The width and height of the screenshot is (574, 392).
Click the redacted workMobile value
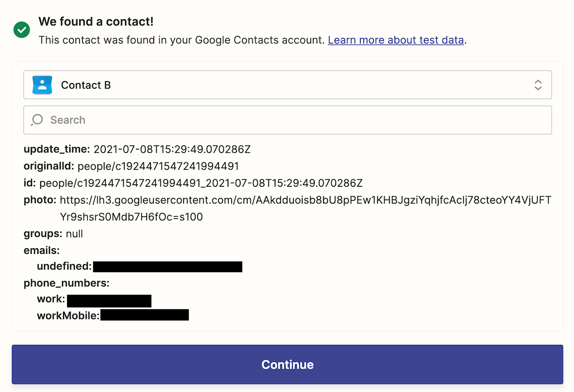click(144, 315)
